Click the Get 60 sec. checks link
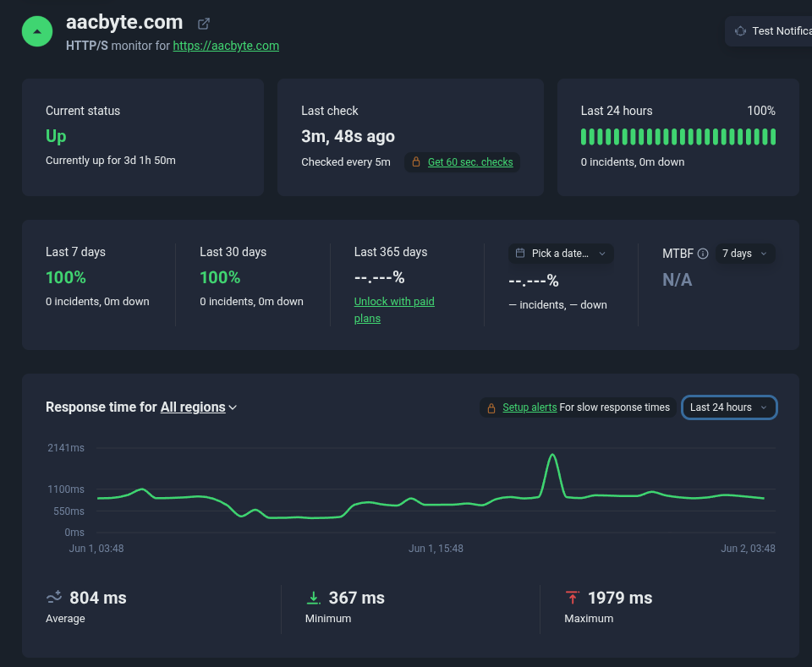 470,162
